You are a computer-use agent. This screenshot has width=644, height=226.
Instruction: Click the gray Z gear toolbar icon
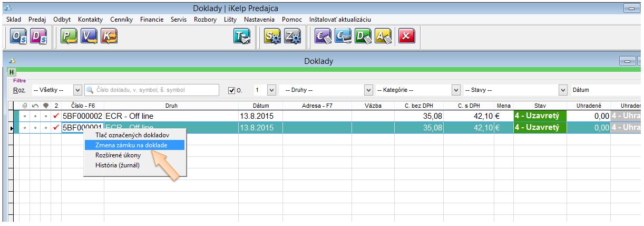coord(292,37)
